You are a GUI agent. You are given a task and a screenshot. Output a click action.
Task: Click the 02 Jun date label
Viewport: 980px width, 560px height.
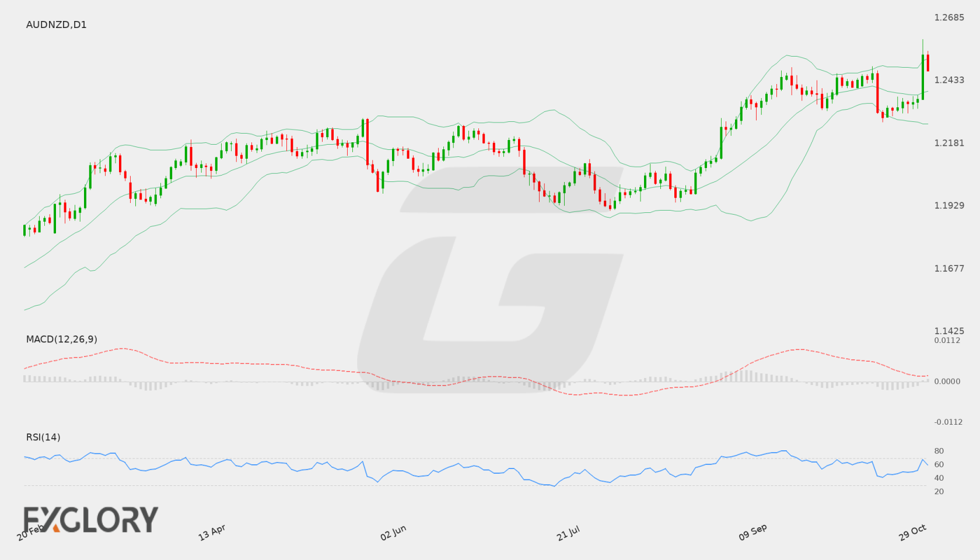click(393, 533)
